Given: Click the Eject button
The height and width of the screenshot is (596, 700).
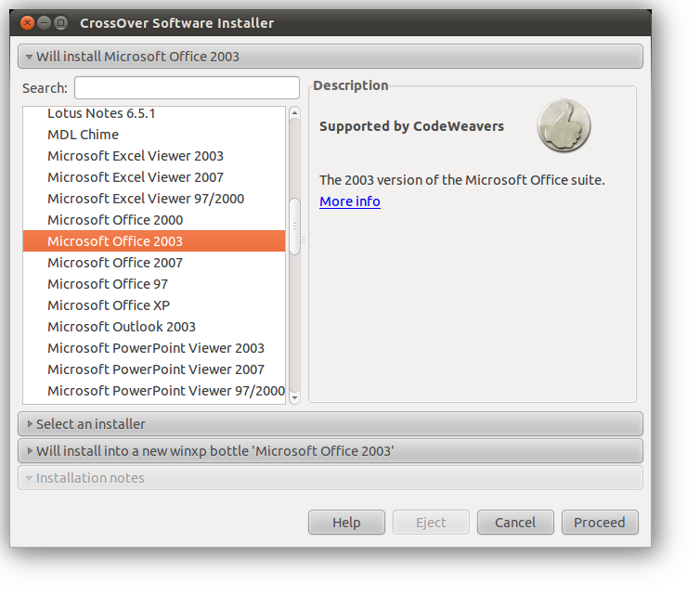Looking at the screenshot, I should tap(431, 523).
